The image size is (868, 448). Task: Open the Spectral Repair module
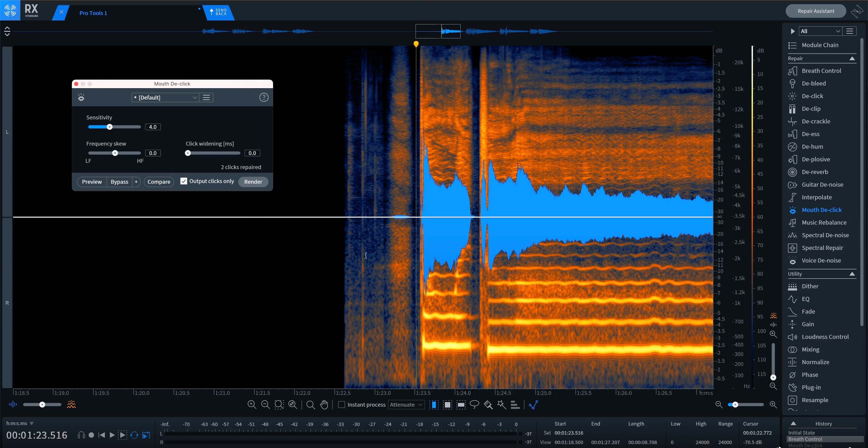point(822,248)
